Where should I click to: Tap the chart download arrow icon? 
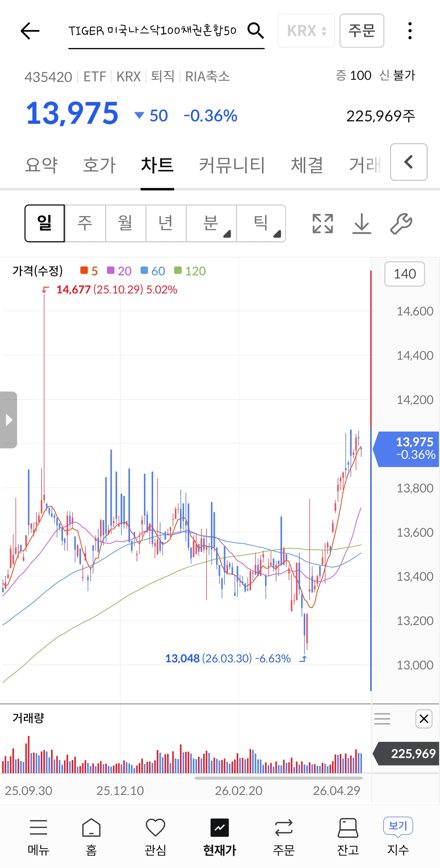pos(361,223)
